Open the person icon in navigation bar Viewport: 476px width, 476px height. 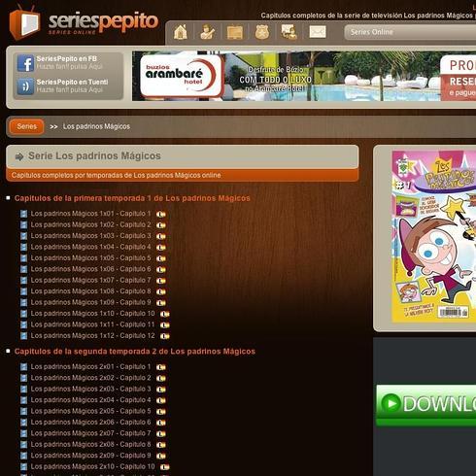(x=207, y=32)
